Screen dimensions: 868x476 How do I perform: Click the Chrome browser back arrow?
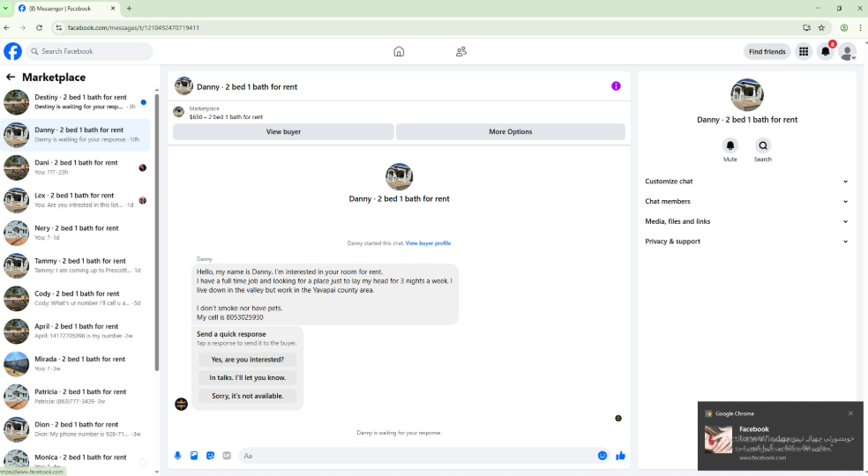[6, 27]
